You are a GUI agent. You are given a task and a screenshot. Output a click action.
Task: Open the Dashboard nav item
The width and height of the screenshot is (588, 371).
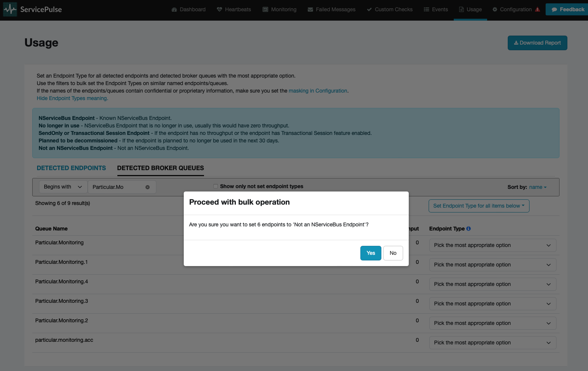tap(189, 9)
